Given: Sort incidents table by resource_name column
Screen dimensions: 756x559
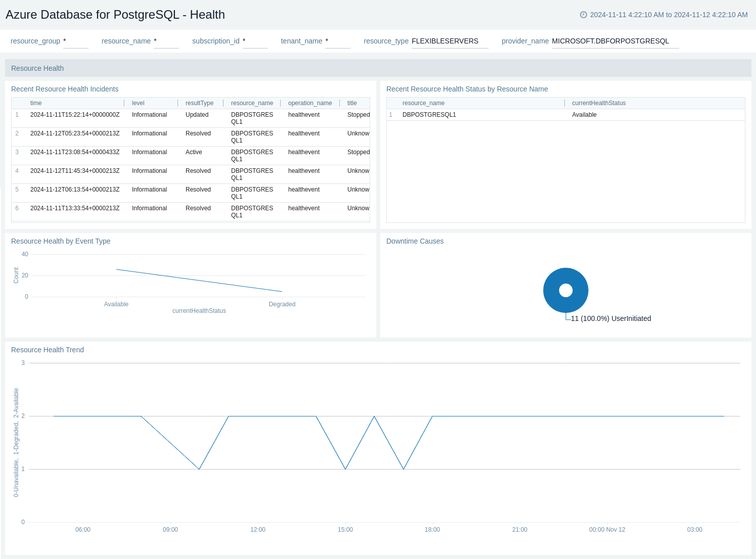Looking at the screenshot, I should (x=252, y=103).
